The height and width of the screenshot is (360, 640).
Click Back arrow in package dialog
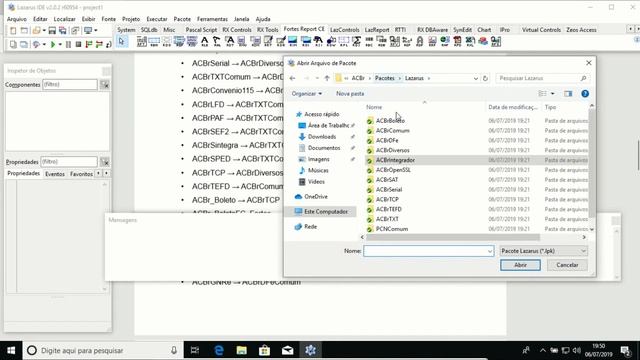292,78
